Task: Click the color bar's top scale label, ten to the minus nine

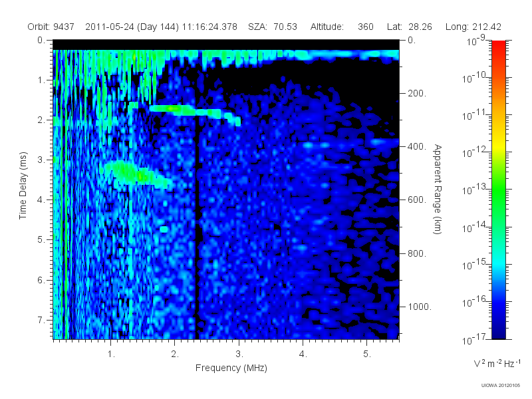Action: 476,41
